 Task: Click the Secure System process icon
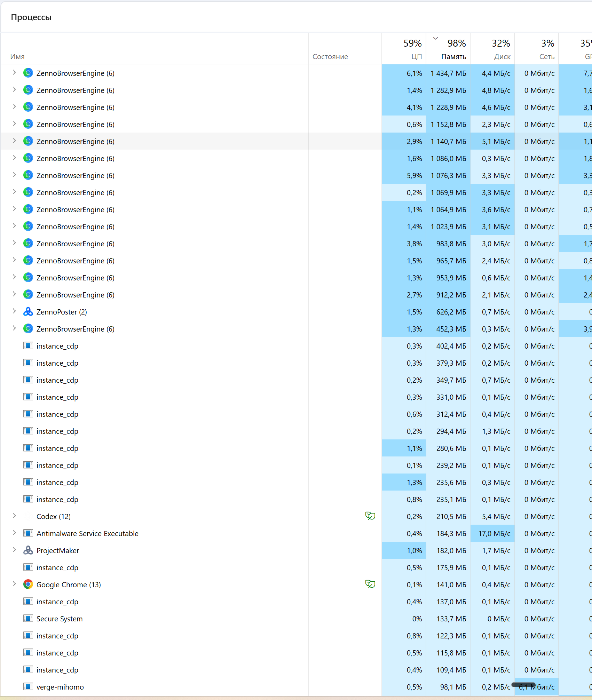click(28, 619)
